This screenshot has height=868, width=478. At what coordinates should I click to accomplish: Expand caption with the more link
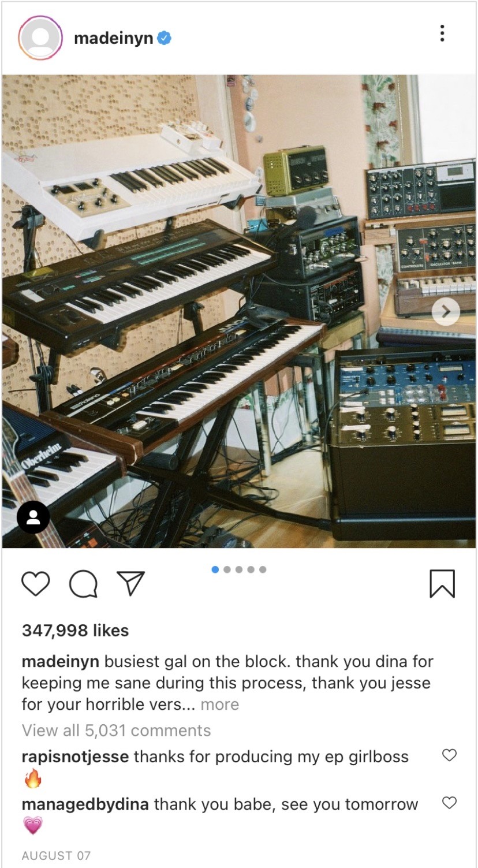pos(219,704)
